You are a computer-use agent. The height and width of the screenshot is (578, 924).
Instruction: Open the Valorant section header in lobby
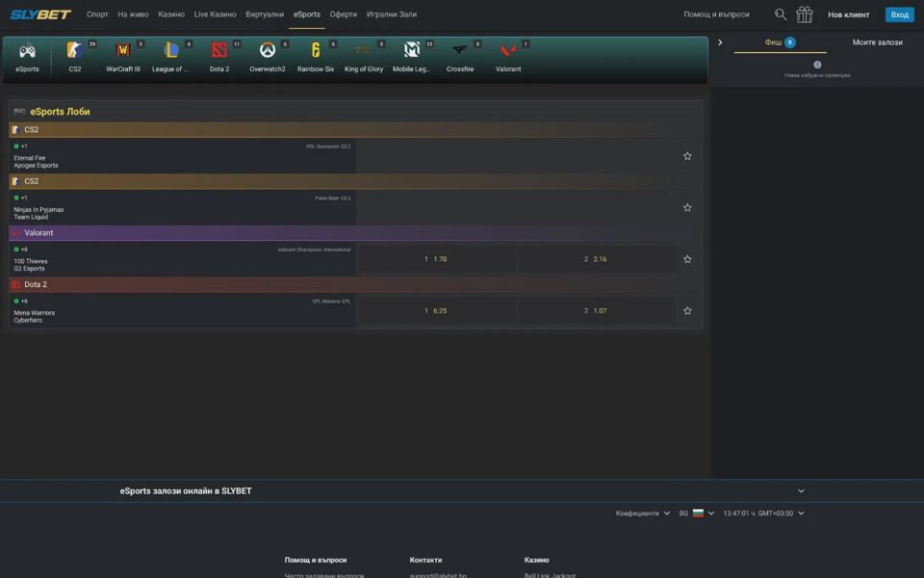[355, 233]
